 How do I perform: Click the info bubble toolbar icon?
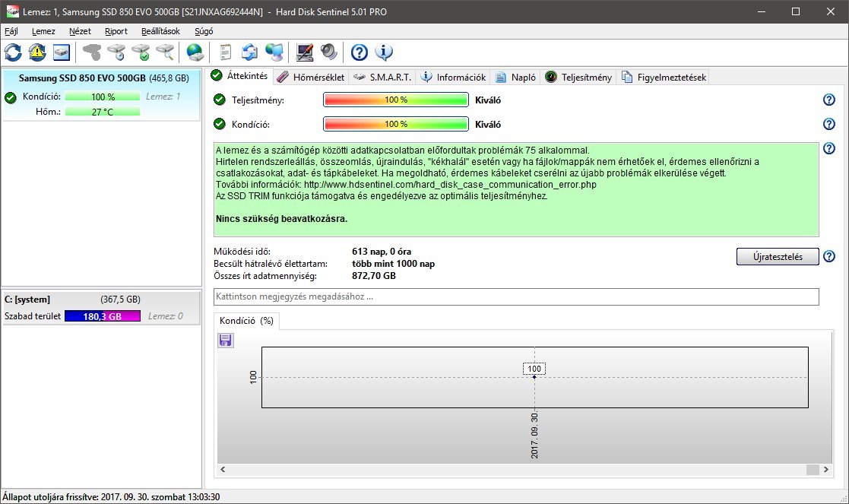(x=383, y=52)
